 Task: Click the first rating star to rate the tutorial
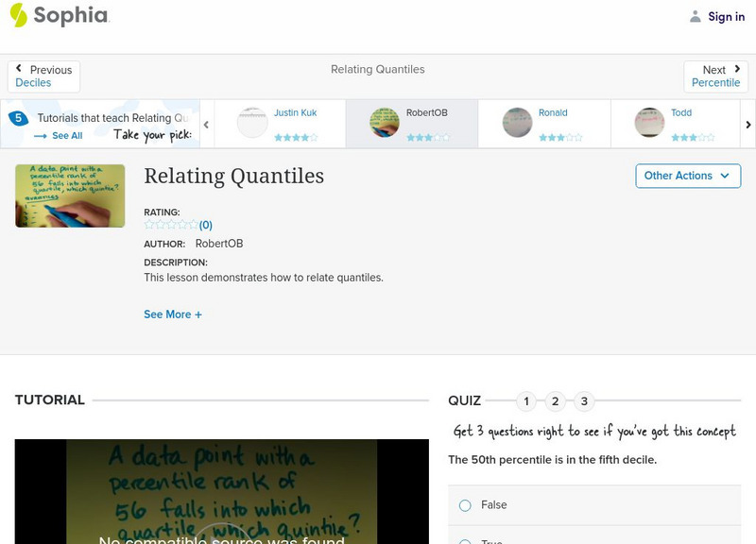point(146,225)
